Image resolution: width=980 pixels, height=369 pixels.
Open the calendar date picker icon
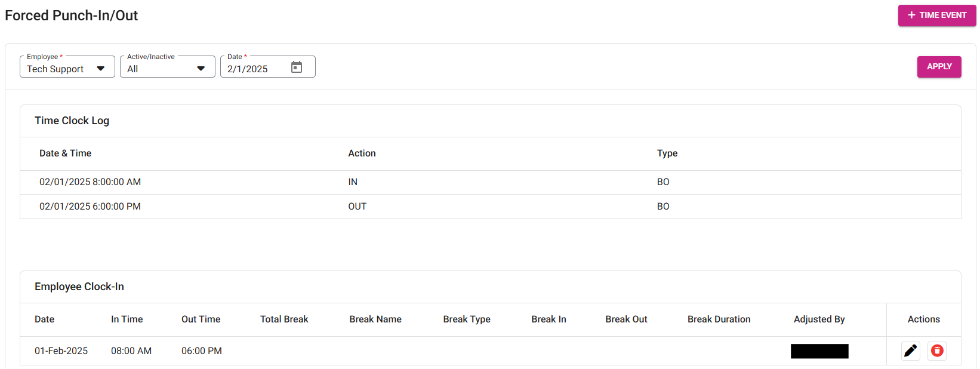pyautogui.click(x=297, y=67)
